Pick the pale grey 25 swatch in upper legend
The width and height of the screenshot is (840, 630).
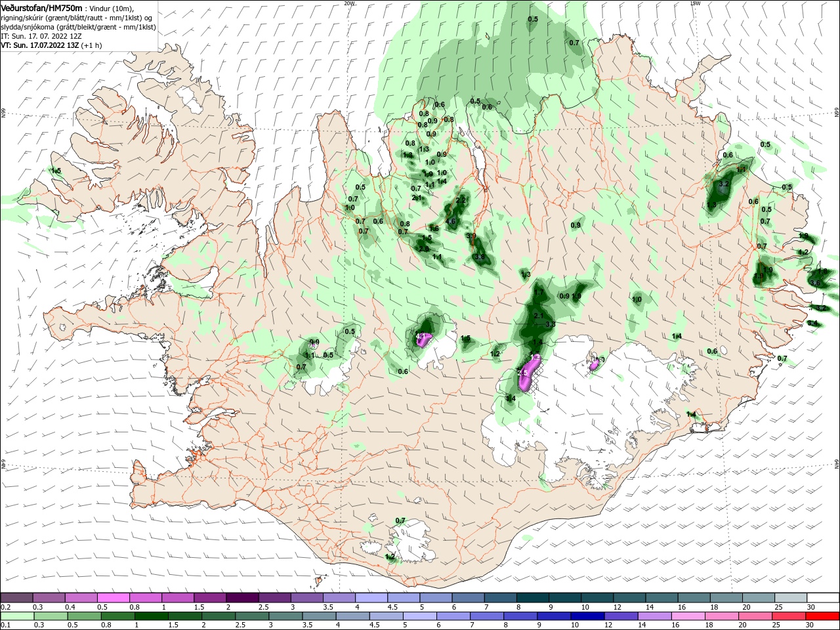click(x=791, y=598)
